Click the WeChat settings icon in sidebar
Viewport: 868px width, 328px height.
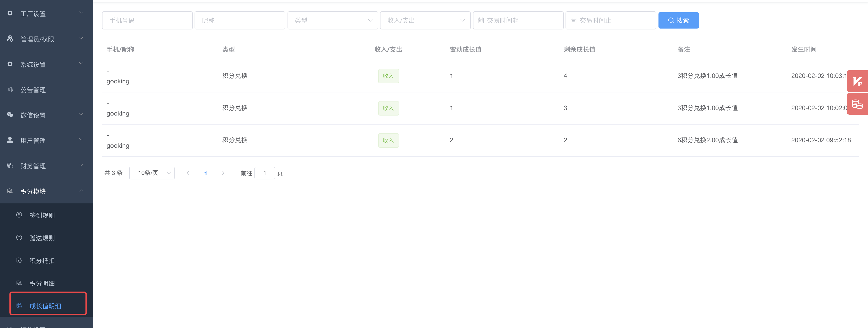10,115
